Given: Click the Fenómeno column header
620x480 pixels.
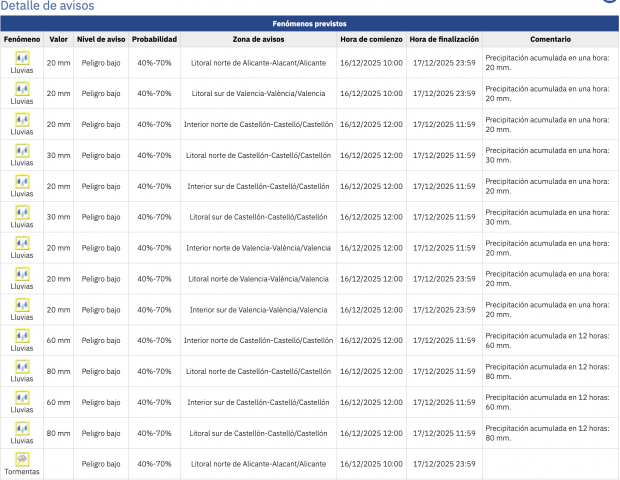Looking at the screenshot, I should (x=22, y=38).
